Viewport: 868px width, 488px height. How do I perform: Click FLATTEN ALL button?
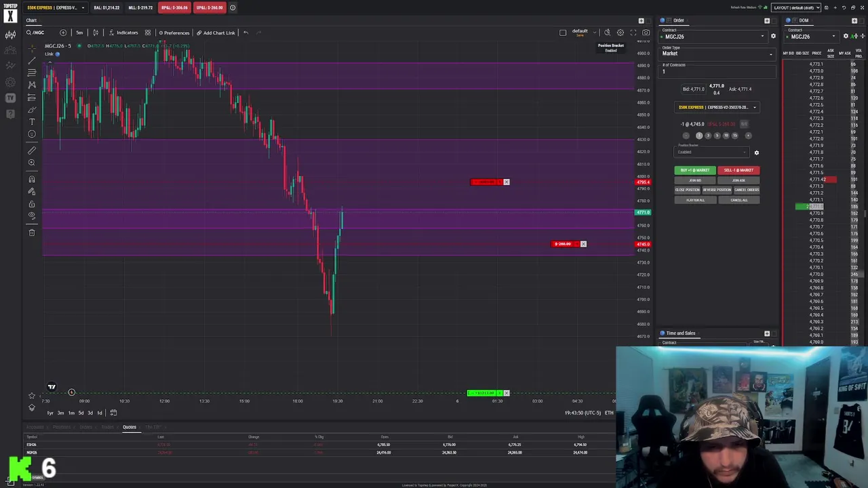point(695,200)
